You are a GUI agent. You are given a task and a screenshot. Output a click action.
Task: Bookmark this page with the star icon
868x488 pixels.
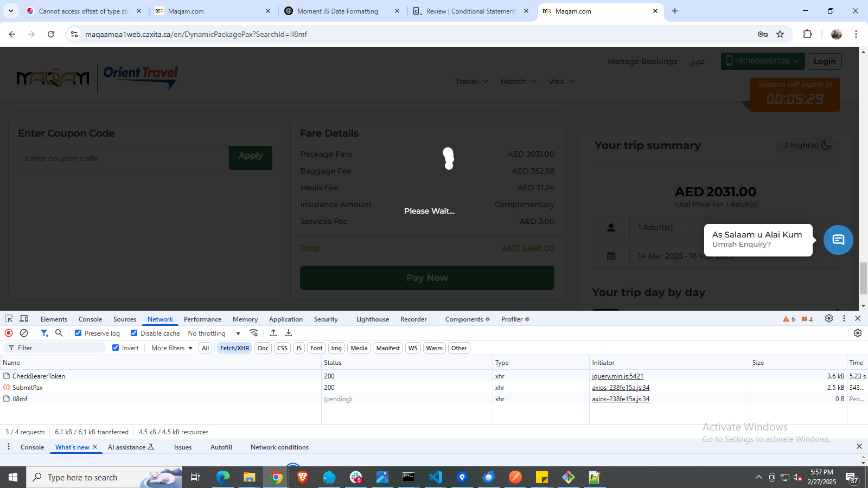[x=780, y=34]
